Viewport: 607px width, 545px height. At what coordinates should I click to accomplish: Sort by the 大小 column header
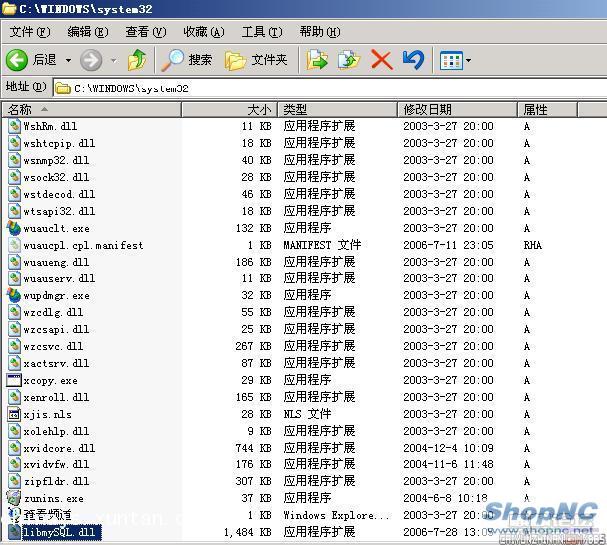point(229,110)
